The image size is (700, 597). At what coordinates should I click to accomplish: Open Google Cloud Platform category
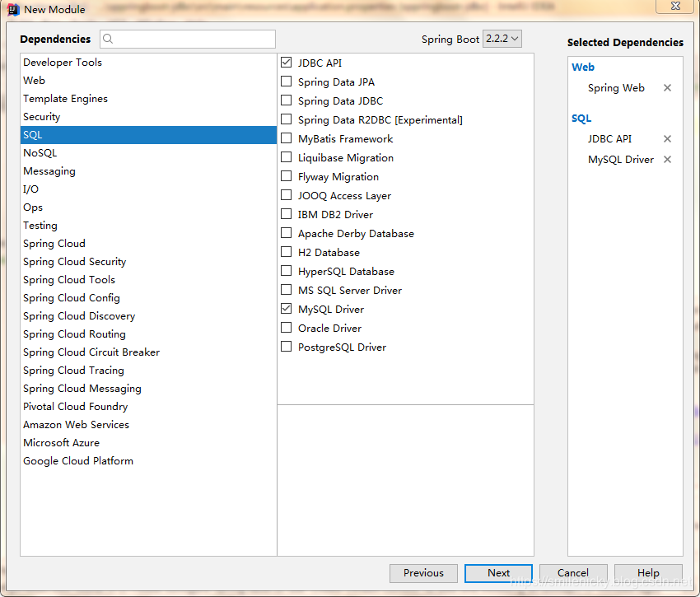[148, 461]
